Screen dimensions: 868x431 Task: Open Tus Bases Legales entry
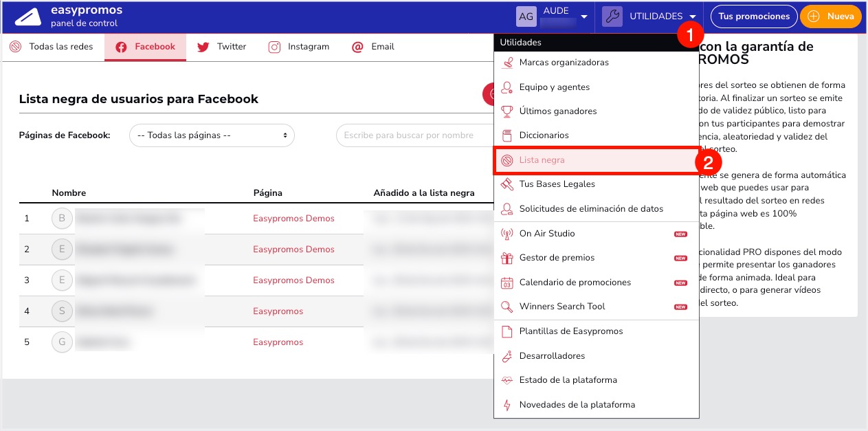coord(597,184)
